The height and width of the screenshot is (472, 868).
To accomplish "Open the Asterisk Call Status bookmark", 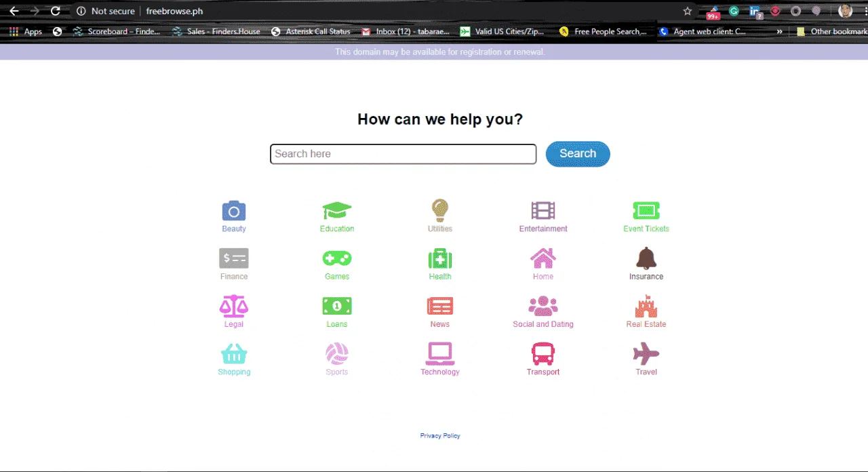I will click(x=311, y=31).
